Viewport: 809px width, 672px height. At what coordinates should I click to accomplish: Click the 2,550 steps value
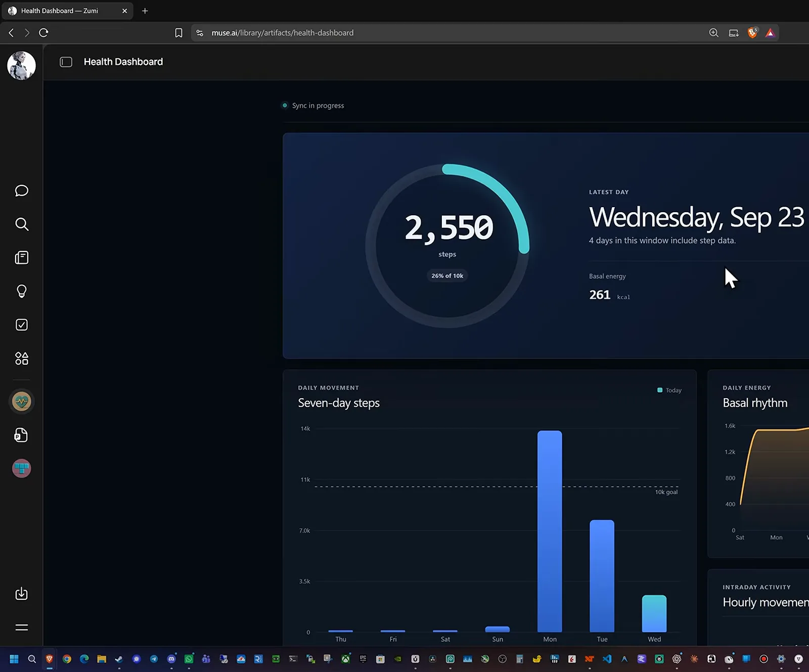click(x=449, y=227)
